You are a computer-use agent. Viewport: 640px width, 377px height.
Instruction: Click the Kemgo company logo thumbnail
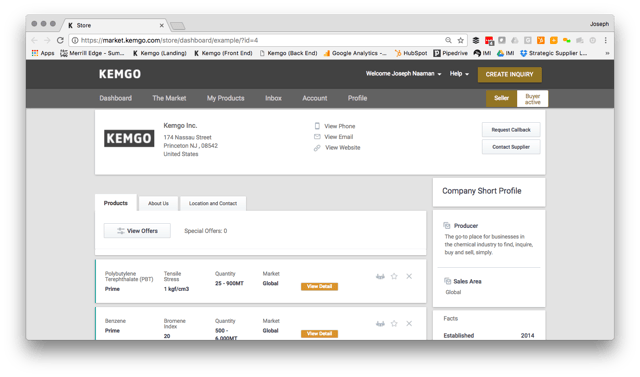pos(129,138)
